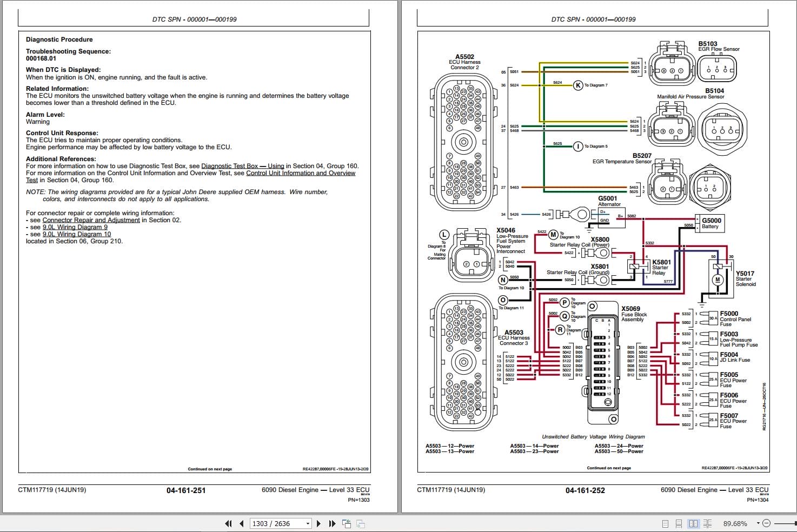Click the next view icon
797x532 pixels.
[x=361, y=523]
